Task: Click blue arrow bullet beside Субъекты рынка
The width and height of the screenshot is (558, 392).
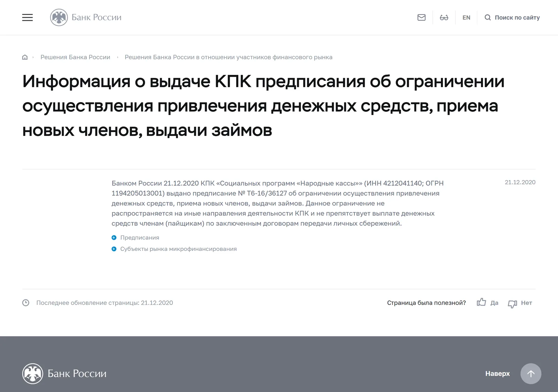Action: (x=114, y=249)
